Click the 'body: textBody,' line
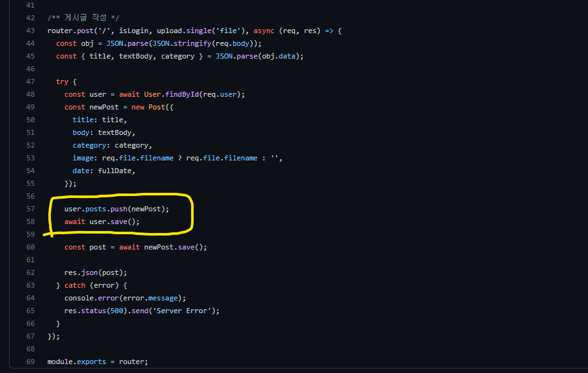 pyautogui.click(x=104, y=132)
